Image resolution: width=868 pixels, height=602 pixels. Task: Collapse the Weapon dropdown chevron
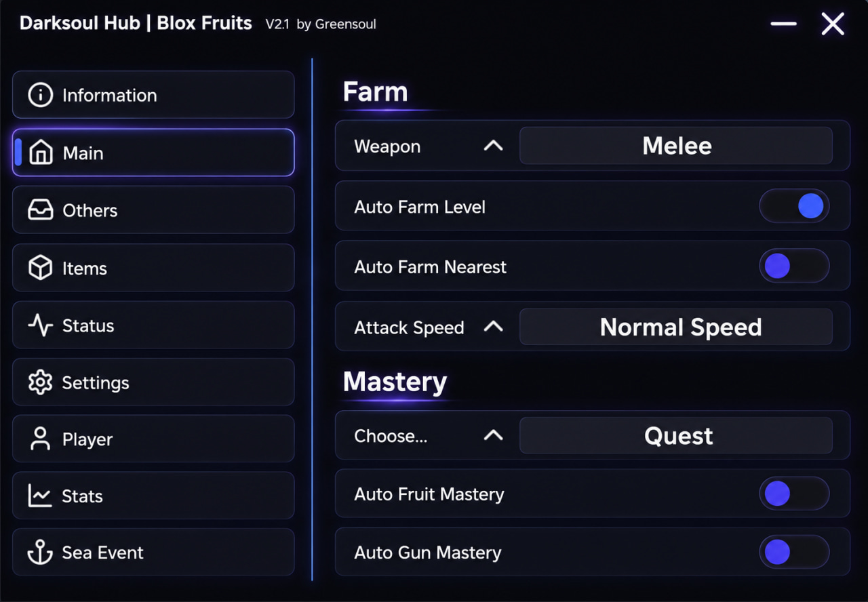(x=493, y=146)
